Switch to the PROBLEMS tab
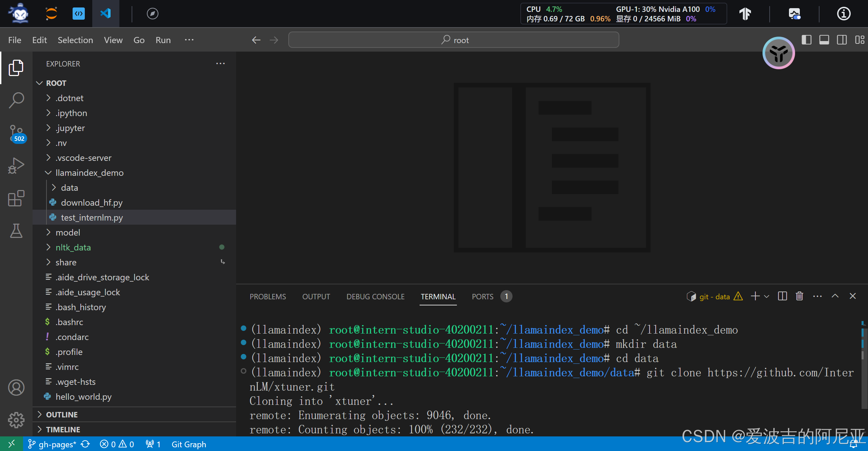Viewport: 868px width, 451px height. 268,297
